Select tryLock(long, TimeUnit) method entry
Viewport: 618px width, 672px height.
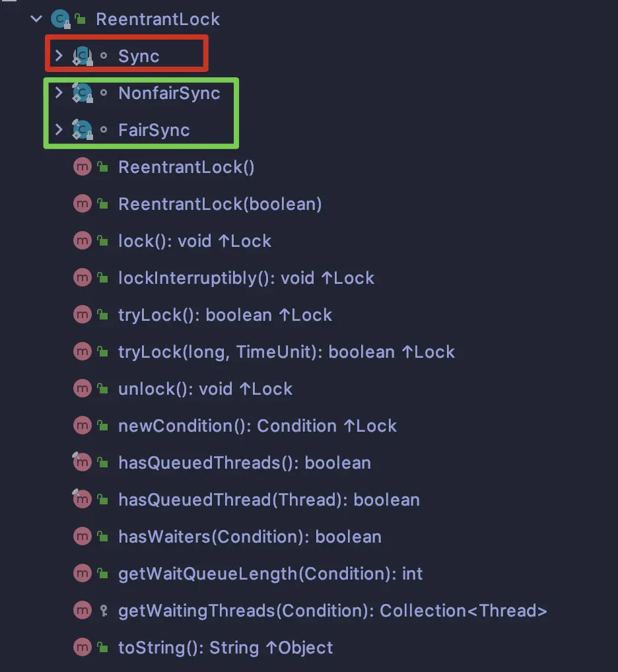coord(287,352)
